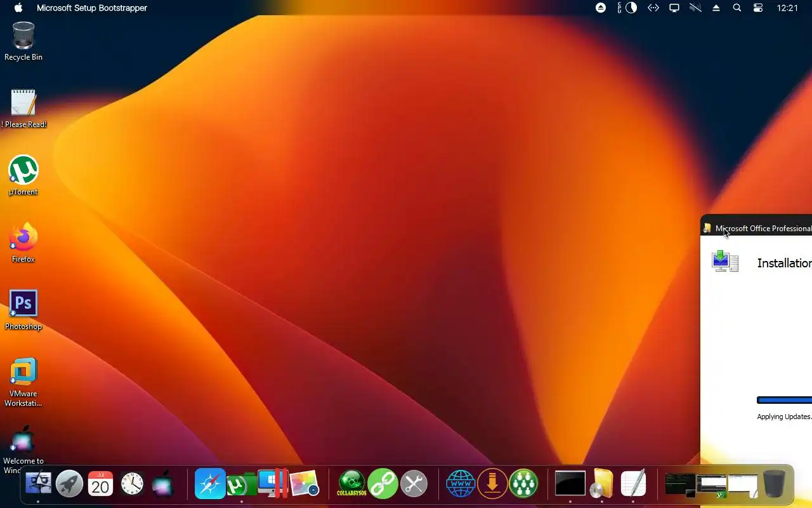Click the orange download arrow dock icon
This screenshot has width=812, height=508.
[x=492, y=484]
